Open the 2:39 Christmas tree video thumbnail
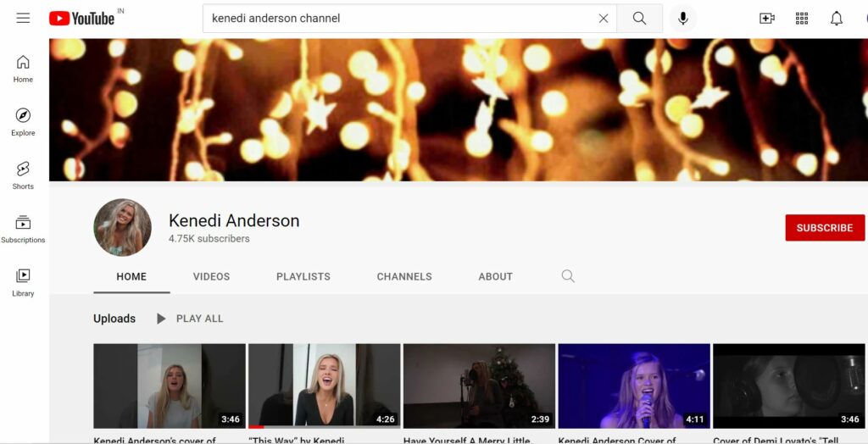This screenshot has height=444, width=868. click(x=480, y=386)
